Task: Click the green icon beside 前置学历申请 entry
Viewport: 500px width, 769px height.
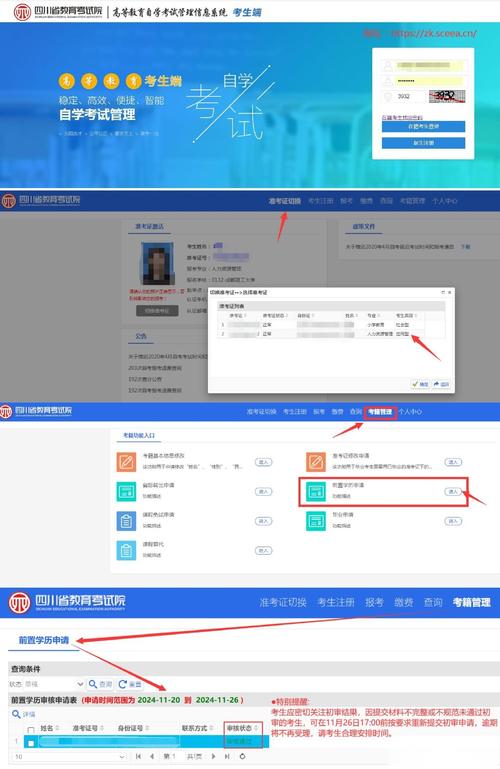Action: [x=316, y=491]
